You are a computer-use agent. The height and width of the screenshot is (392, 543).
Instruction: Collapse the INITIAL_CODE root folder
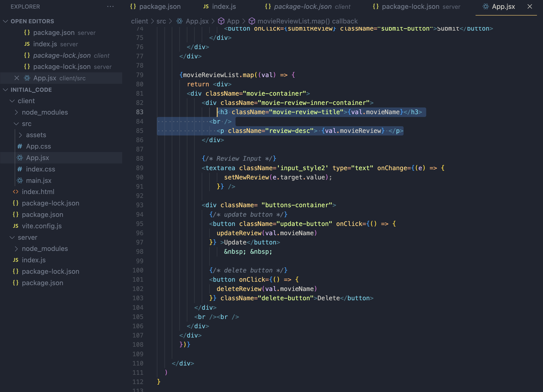pos(6,90)
